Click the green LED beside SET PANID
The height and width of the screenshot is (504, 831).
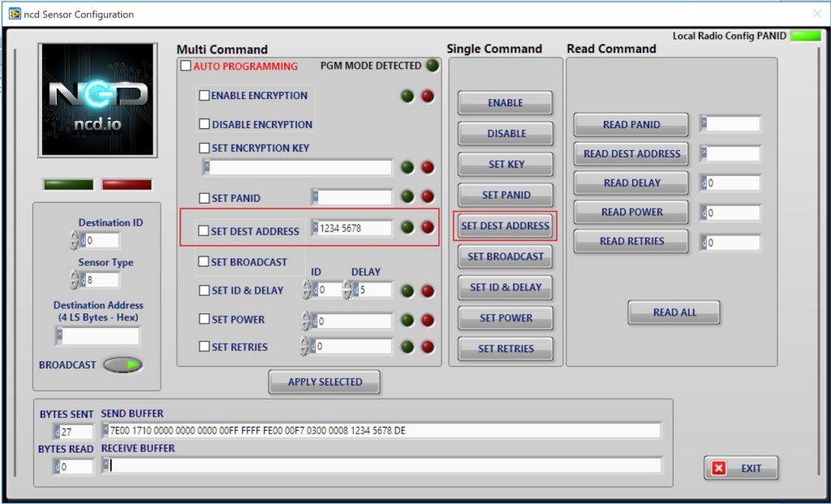pos(407,197)
